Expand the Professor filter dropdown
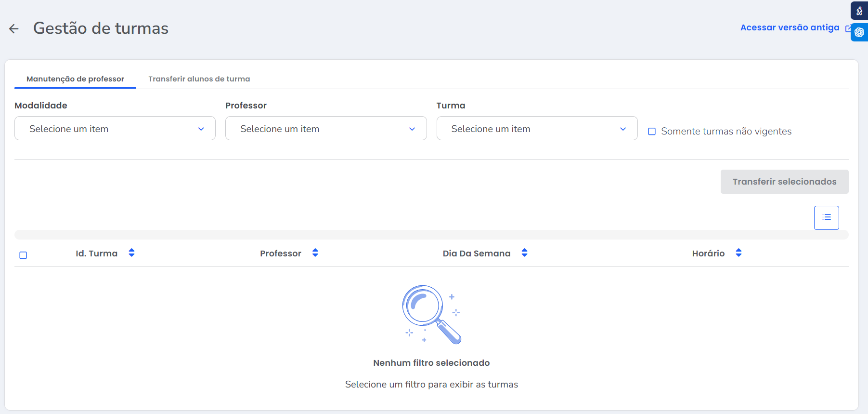This screenshot has width=868, height=414. (x=326, y=129)
